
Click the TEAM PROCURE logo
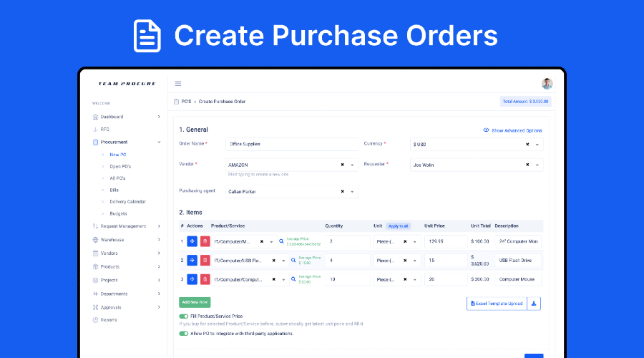pos(127,84)
